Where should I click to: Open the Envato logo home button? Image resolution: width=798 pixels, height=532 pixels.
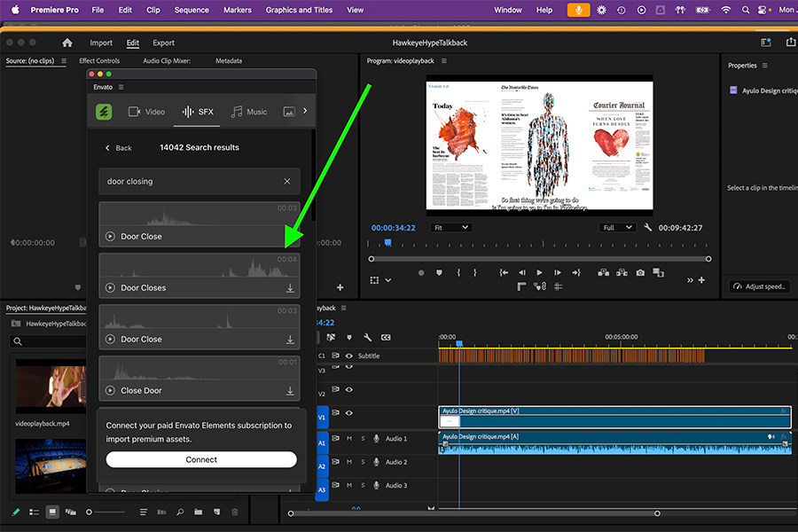coord(104,112)
